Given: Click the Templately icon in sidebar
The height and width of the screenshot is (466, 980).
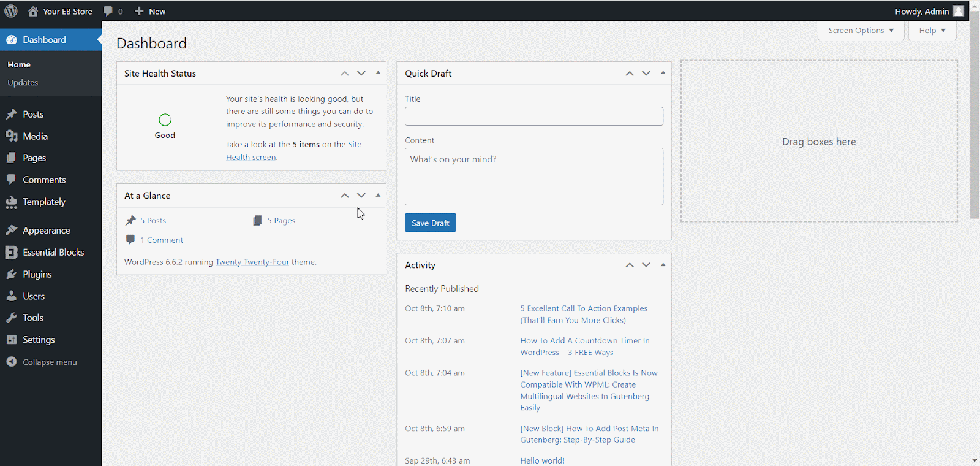Looking at the screenshot, I should pyautogui.click(x=12, y=202).
